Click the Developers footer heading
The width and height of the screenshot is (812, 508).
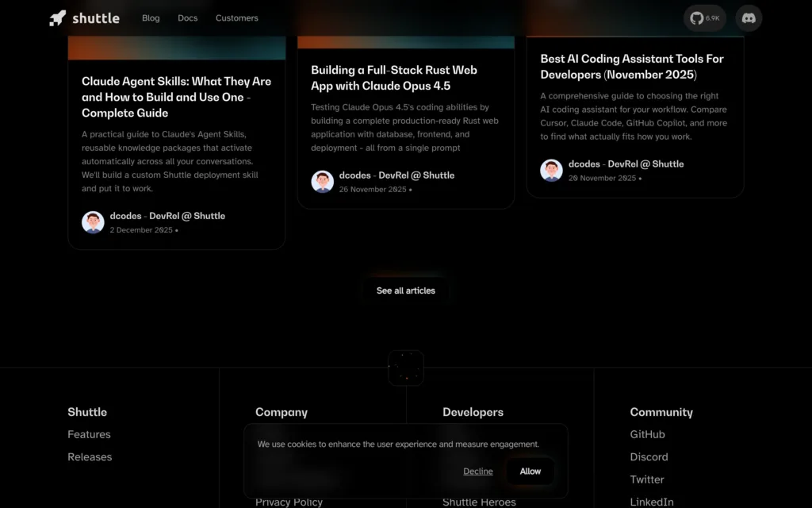point(473,412)
